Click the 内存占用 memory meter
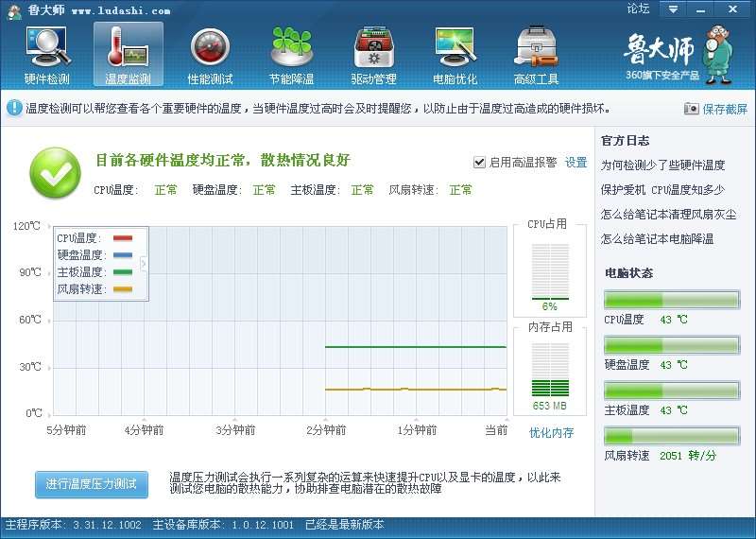The image size is (756, 539). coord(550,370)
